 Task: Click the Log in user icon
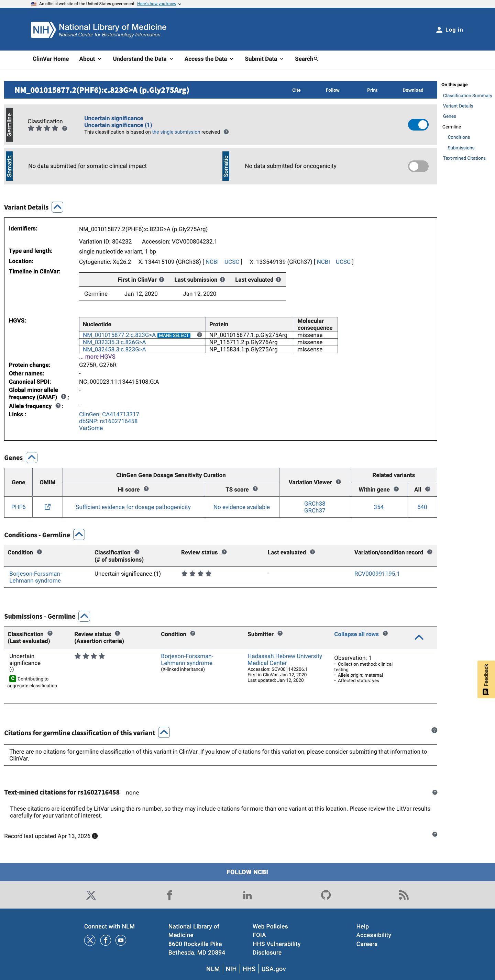439,30
